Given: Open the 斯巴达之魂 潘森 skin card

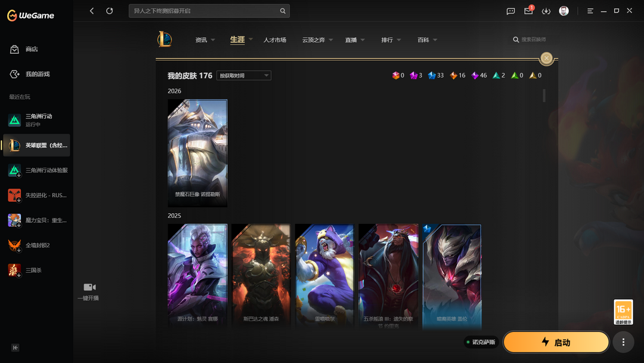Looking at the screenshot, I should coord(261,275).
